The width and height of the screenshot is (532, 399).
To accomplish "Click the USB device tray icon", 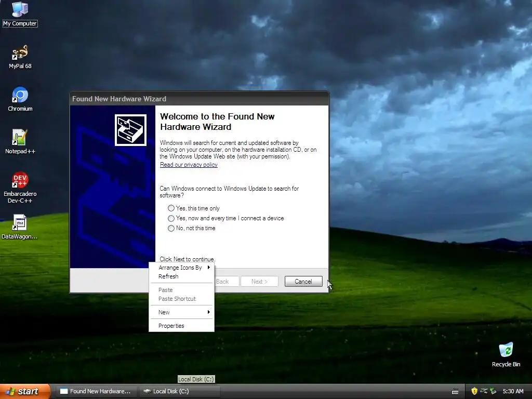I will (x=484, y=391).
